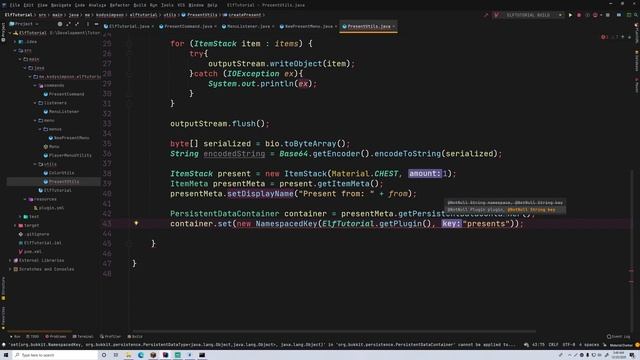Click the Search Everywhere magnifier icon
The width and height of the screenshot is (640, 360).
[x=636, y=15]
